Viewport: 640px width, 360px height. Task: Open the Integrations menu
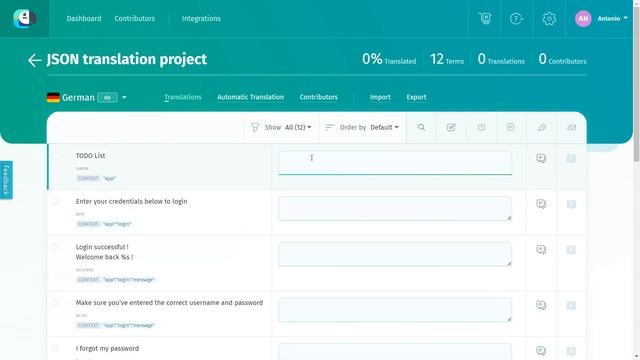(201, 18)
